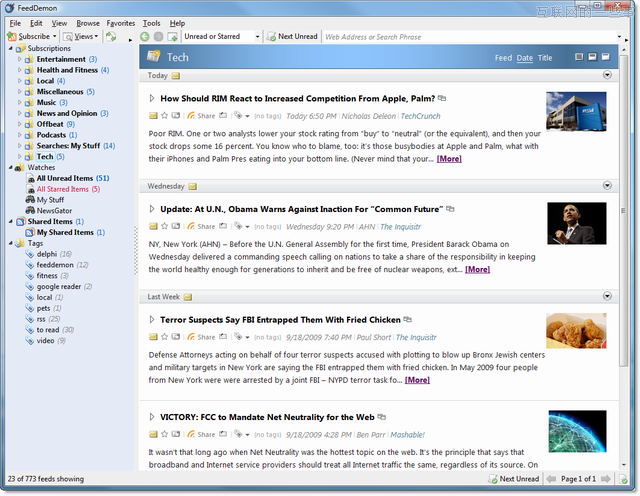Image resolution: width=640 pixels, height=496 pixels.
Task: Sort the feed items by Title
Action: pos(545,58)
